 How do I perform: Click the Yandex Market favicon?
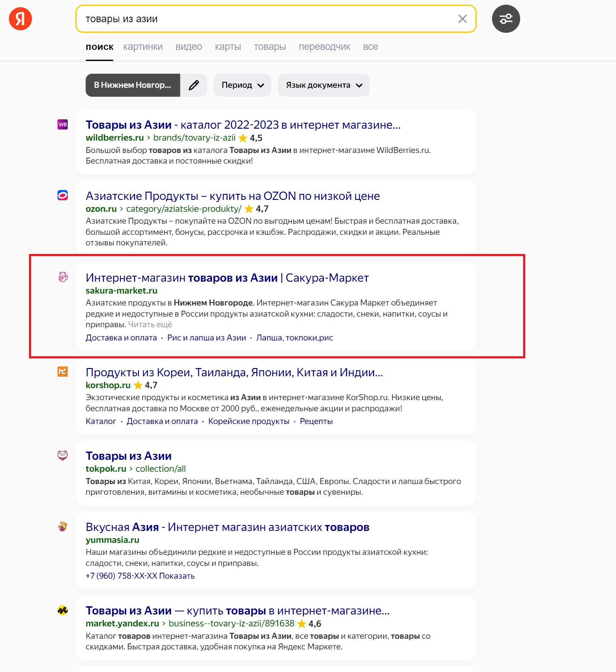point(63,610)
